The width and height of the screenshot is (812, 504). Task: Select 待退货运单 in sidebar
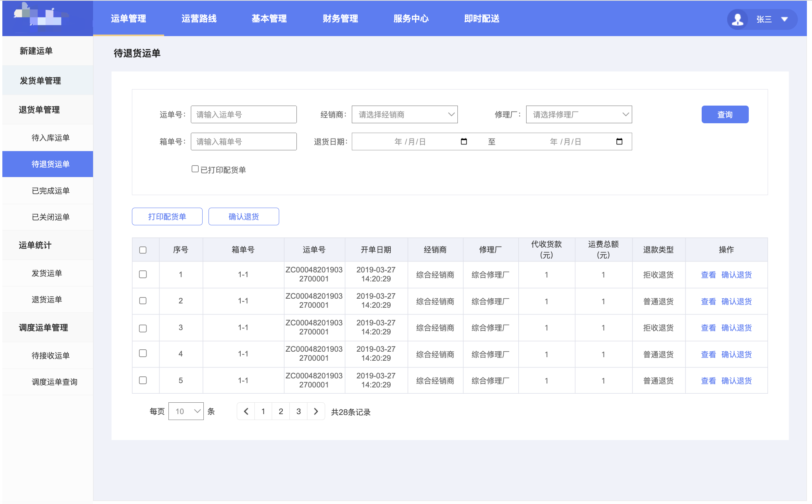click(x=48, y=164)
